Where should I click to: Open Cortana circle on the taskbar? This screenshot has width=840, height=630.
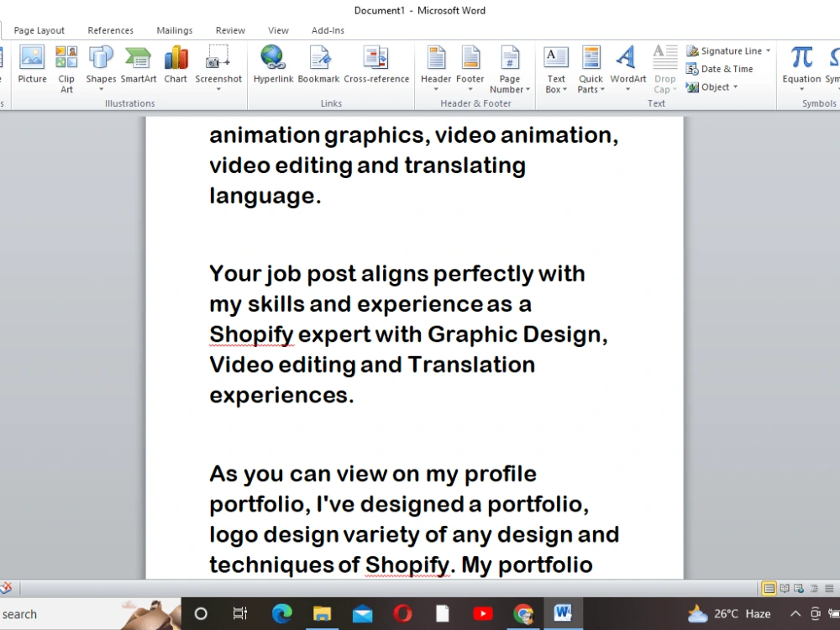pos(201,614)
